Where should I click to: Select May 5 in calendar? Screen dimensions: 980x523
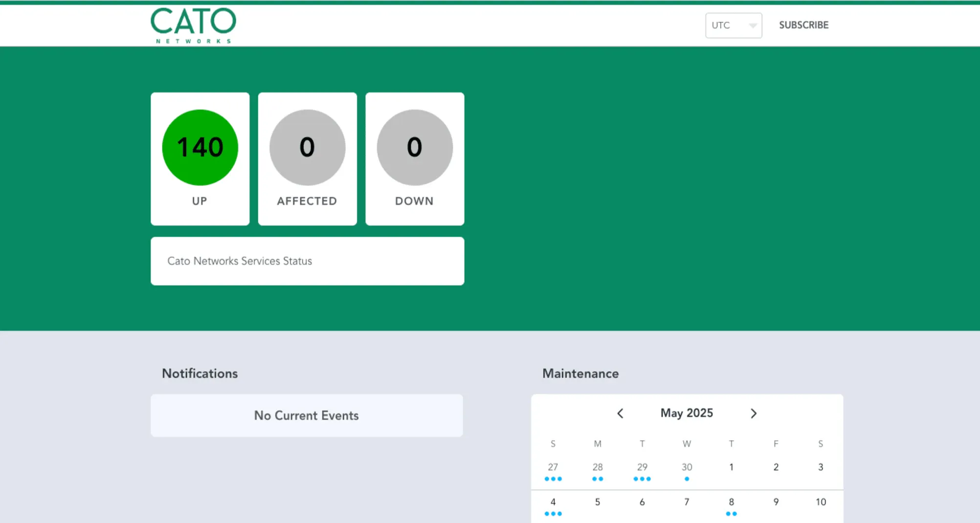(598, 502)
